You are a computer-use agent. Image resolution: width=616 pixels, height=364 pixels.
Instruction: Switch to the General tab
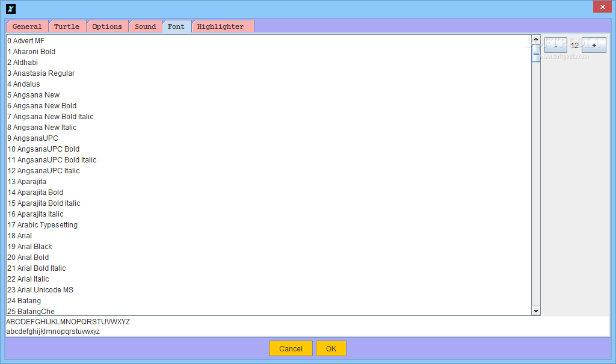27,26
